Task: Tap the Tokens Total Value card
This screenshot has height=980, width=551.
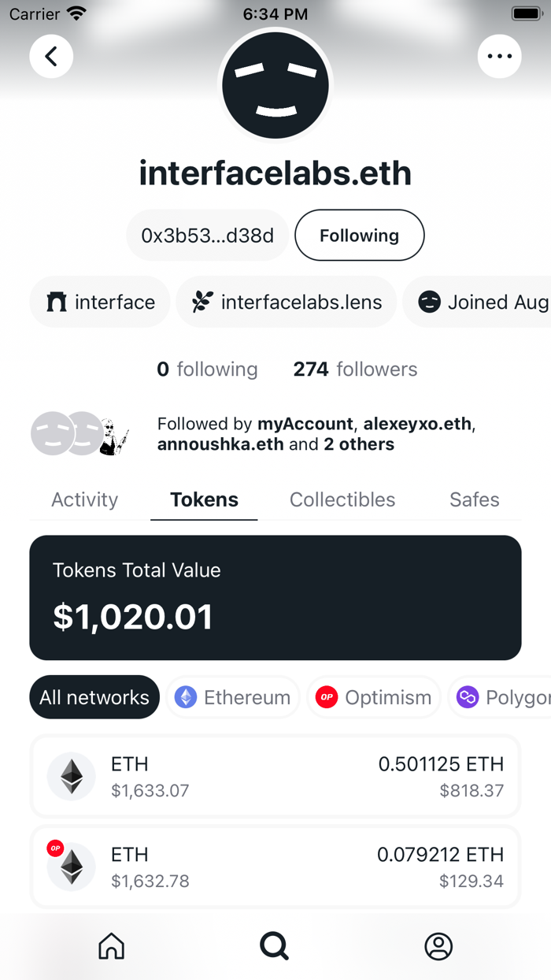Action: coord(275,596)
